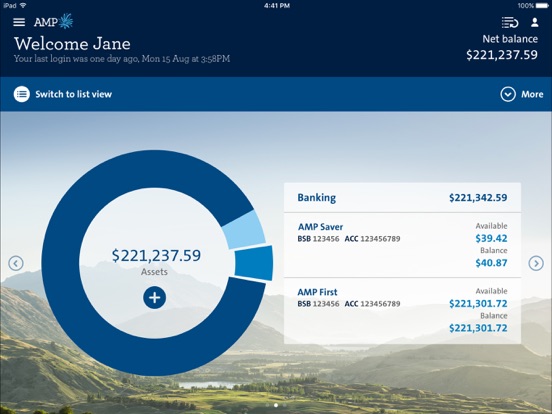
Task: Select the light blue donut chart segment
Action: coord(245,231)
